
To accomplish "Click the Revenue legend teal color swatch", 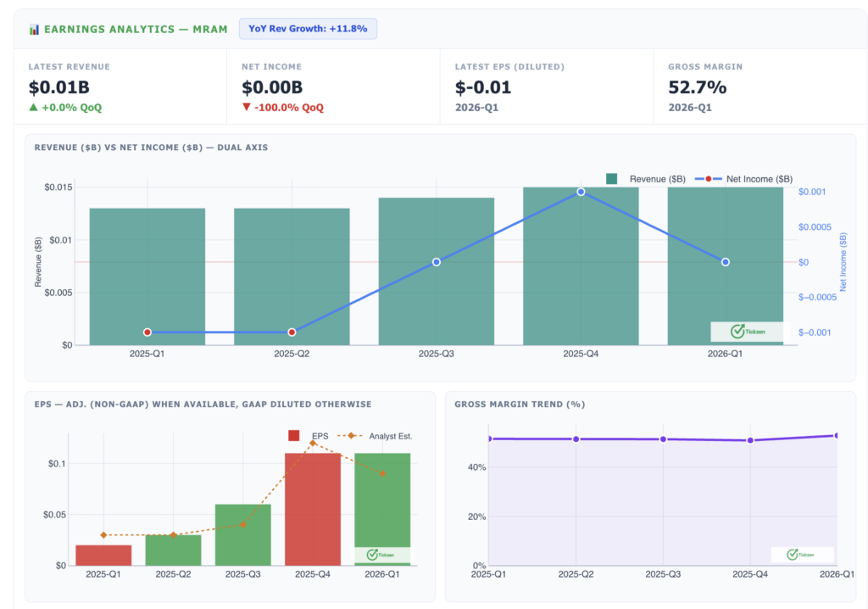I will pos(611,178).
